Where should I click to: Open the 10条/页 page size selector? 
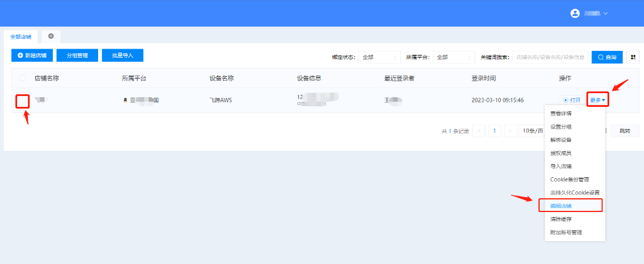tap(532, 131)
